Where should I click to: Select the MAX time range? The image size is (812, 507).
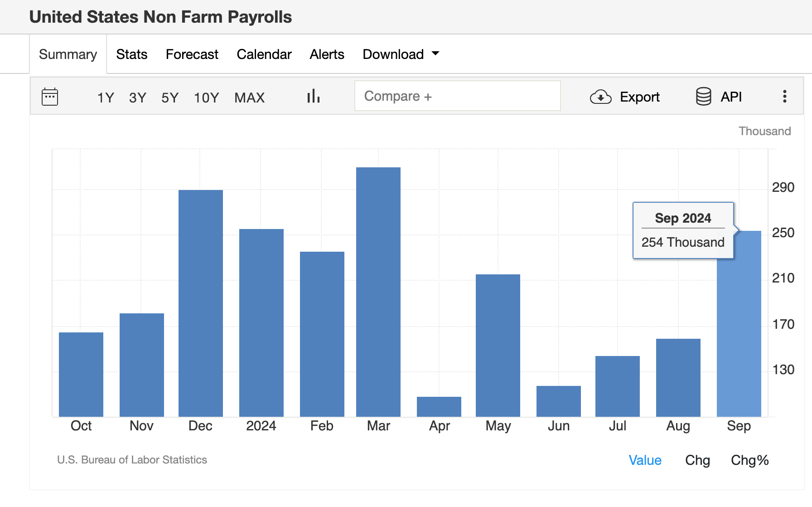(x=250, y=97)
